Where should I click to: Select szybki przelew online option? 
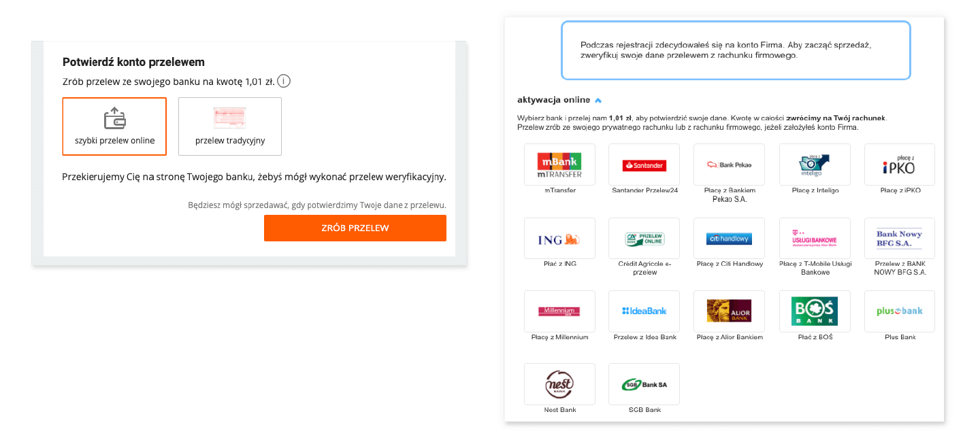pyautogui.click(x=114, y=126)
